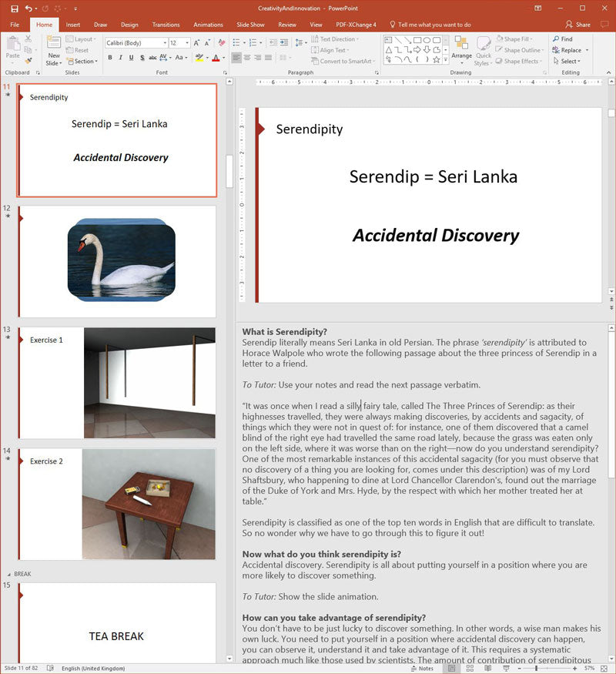Click the Replace button
The height and width of the screenshot is (674, 616).
[567, 50]
